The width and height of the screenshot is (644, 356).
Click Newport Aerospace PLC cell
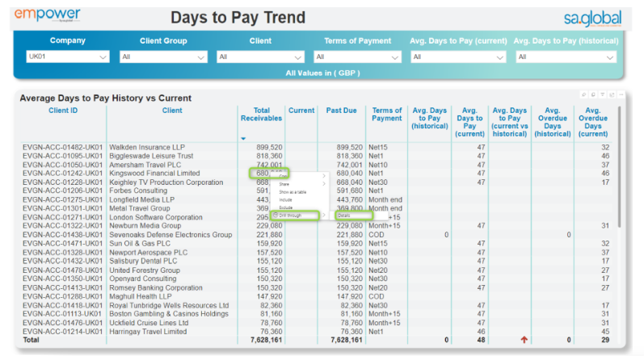[x=148, y=253]
